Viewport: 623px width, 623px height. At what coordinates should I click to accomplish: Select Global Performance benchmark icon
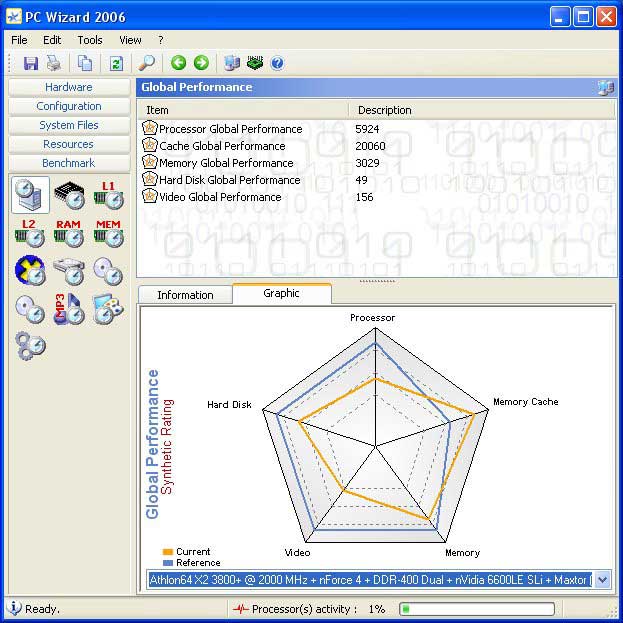[30, 195]
